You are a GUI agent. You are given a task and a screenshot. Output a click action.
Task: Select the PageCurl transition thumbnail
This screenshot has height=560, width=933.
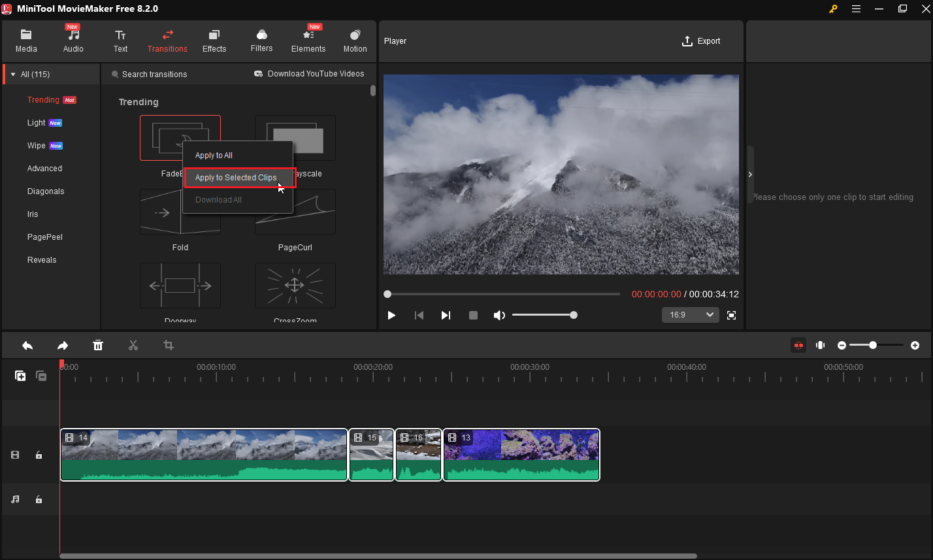tap(295, 212)
